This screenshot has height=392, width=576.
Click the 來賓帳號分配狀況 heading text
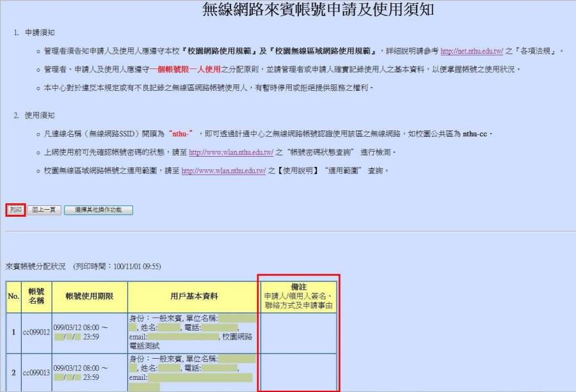pyautogui.click(x=35, y=266)
